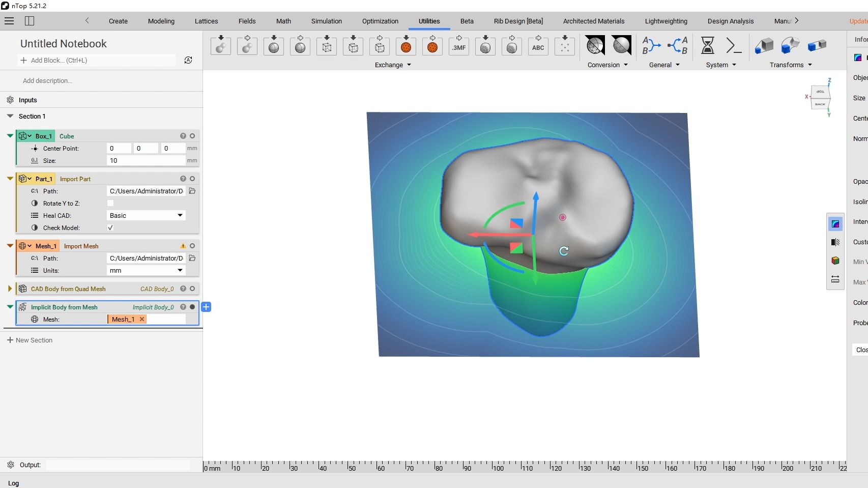Open help for Box_1 block

click(x=183, y=136)
